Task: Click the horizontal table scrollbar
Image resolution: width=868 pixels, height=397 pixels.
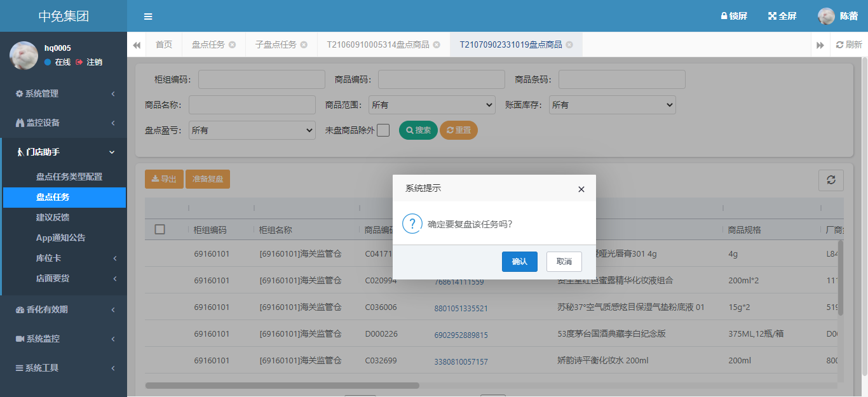Action: [x=282, y=385]
